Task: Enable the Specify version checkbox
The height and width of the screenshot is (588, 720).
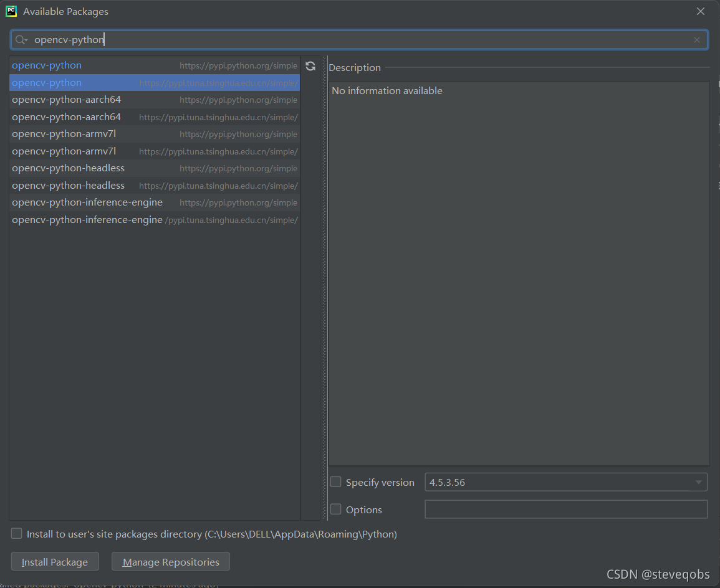Action: 335,482
